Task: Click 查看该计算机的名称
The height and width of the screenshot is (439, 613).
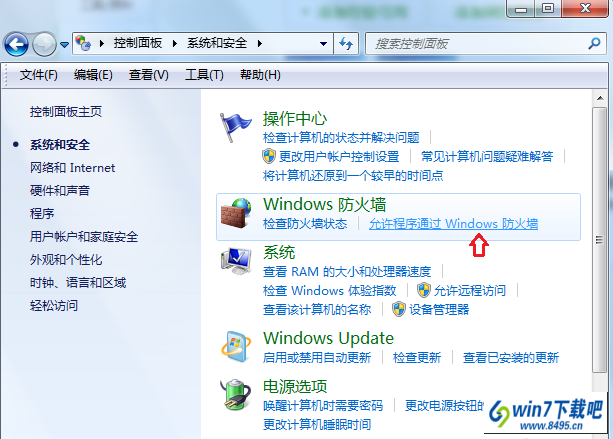Action: click(x=317, y=310)
